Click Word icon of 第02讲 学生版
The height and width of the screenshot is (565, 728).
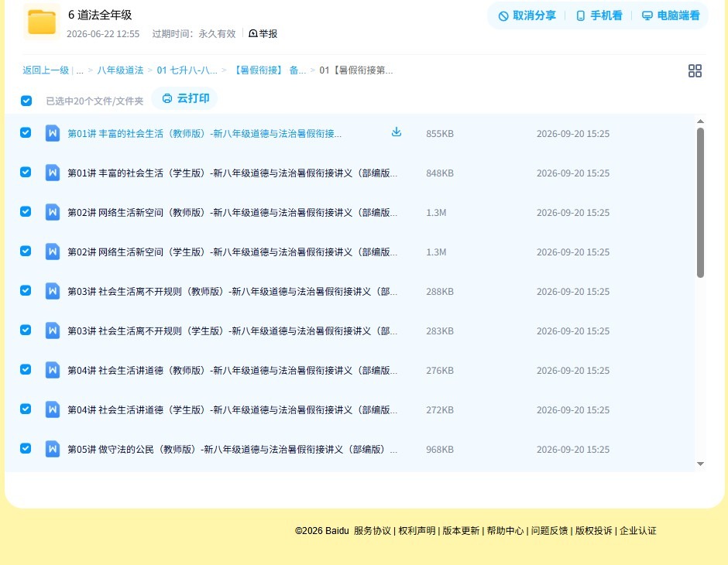(53, 252)
